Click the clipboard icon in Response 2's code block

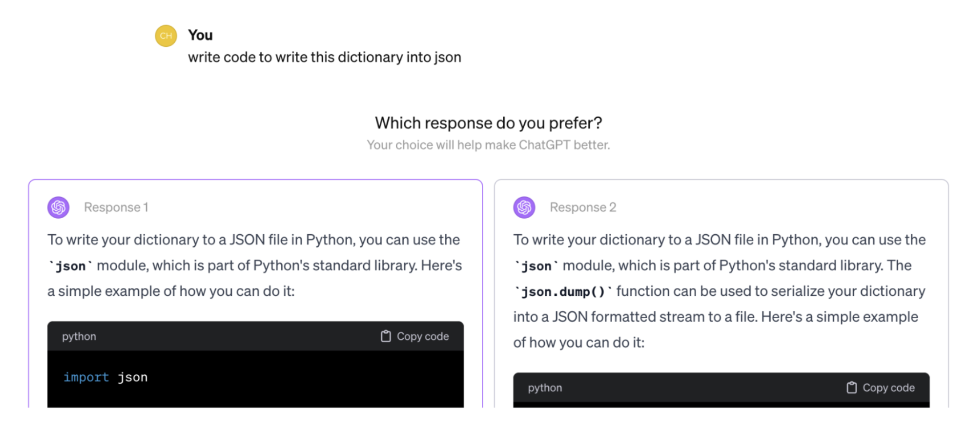852,388
